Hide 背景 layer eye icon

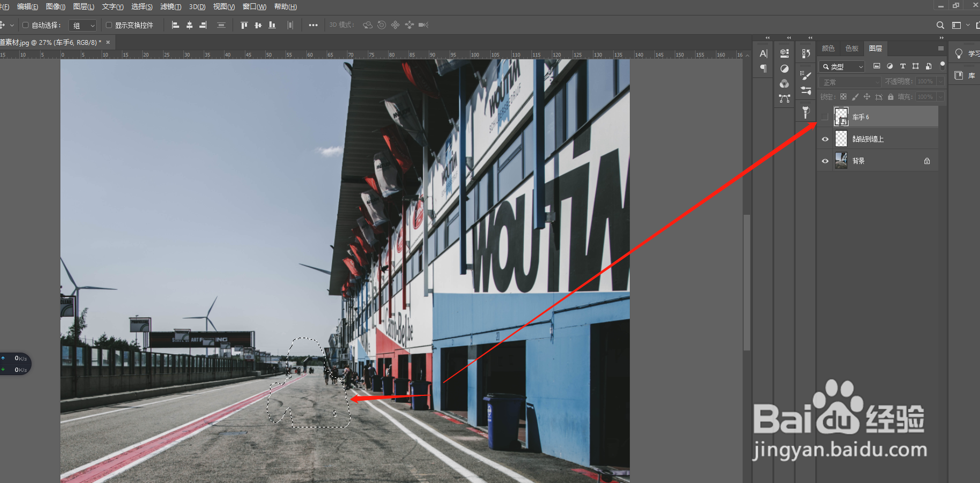pyautogui.click(x=825, y=161)
